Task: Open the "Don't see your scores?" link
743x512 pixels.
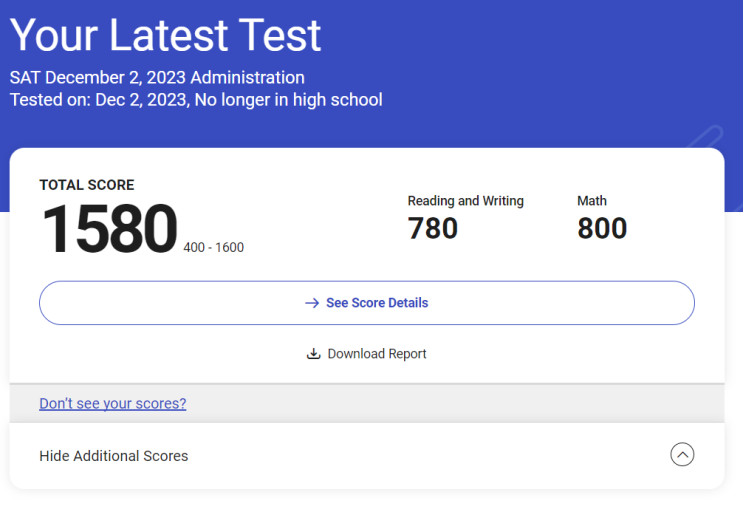Action: 113,404
